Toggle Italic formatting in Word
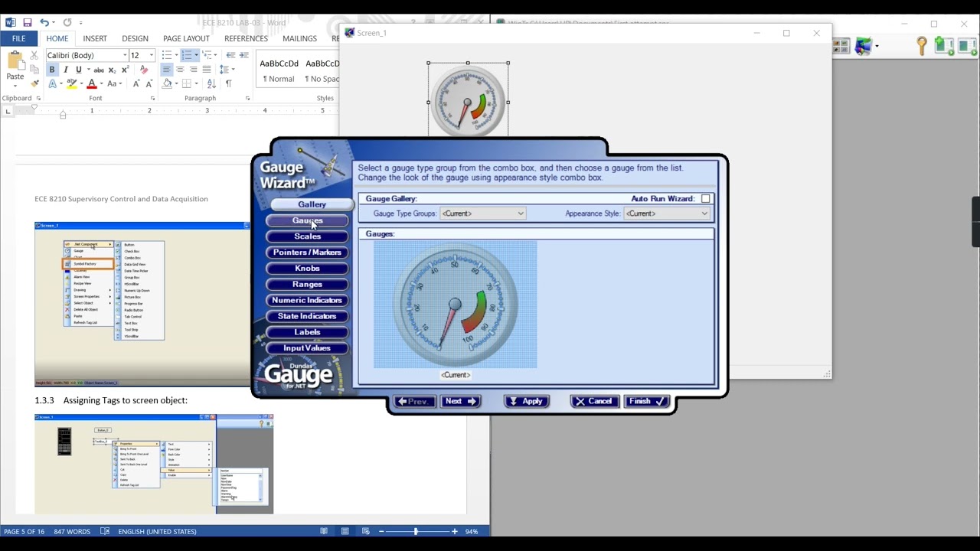Viewport: 980px width, 551px height. pyautogui.click(x=65, y=70)
